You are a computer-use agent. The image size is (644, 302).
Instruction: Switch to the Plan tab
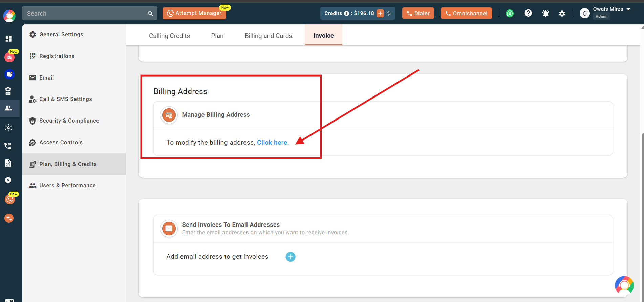coord(217,36)
